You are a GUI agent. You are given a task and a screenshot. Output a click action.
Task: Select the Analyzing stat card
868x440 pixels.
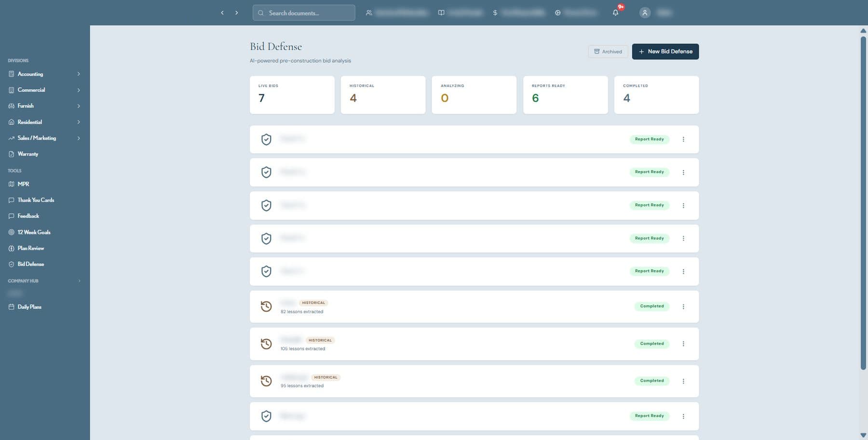pos(474,95)
